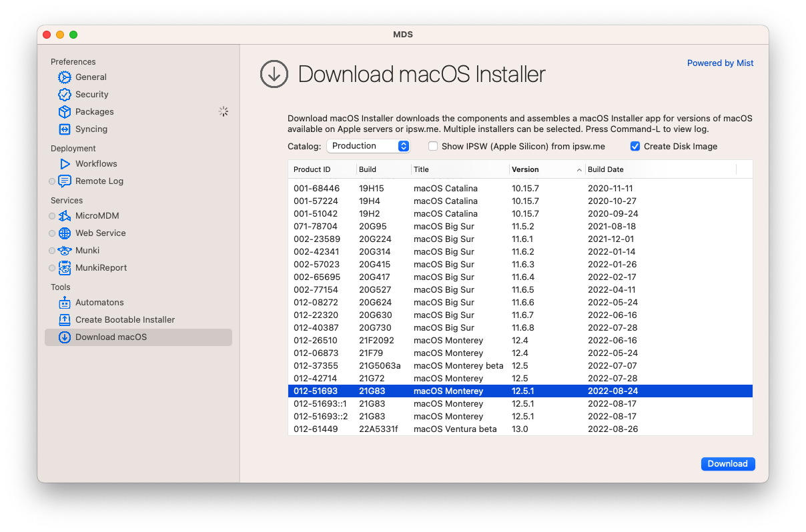Select row with Product ID 001-68446
Viewport: 806px width, 532px height.
(x=520, y=189)
